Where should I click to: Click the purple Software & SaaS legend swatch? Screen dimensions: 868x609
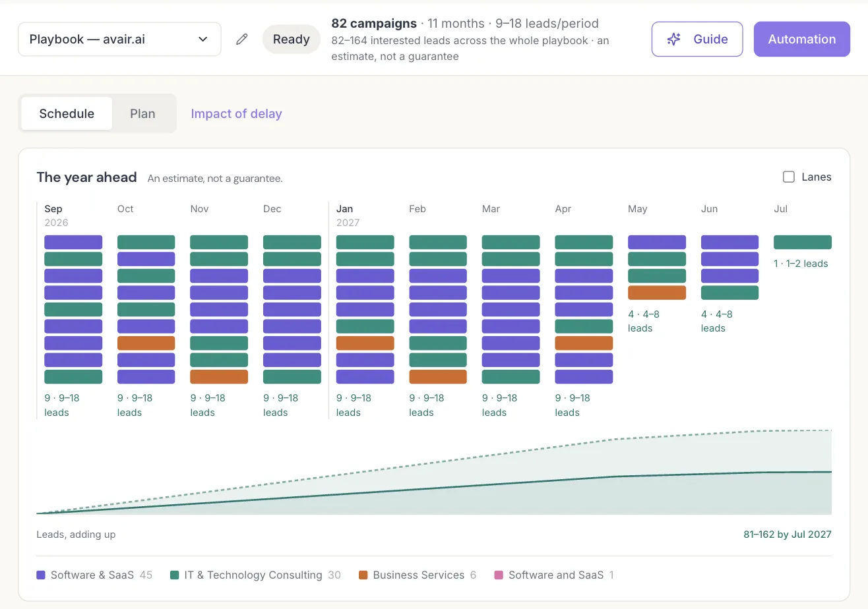coord(41,575)
